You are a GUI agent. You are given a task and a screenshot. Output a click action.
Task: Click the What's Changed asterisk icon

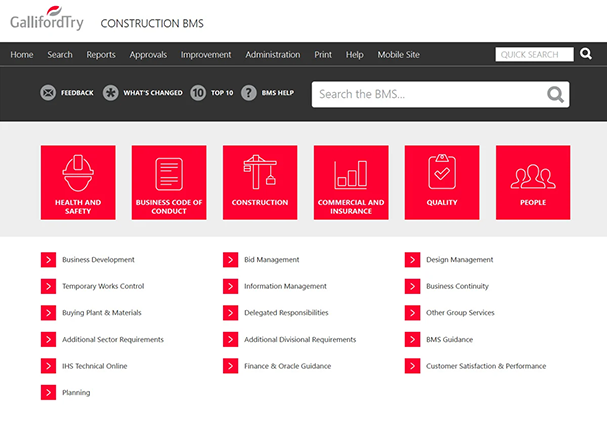[x=111, y=93]
